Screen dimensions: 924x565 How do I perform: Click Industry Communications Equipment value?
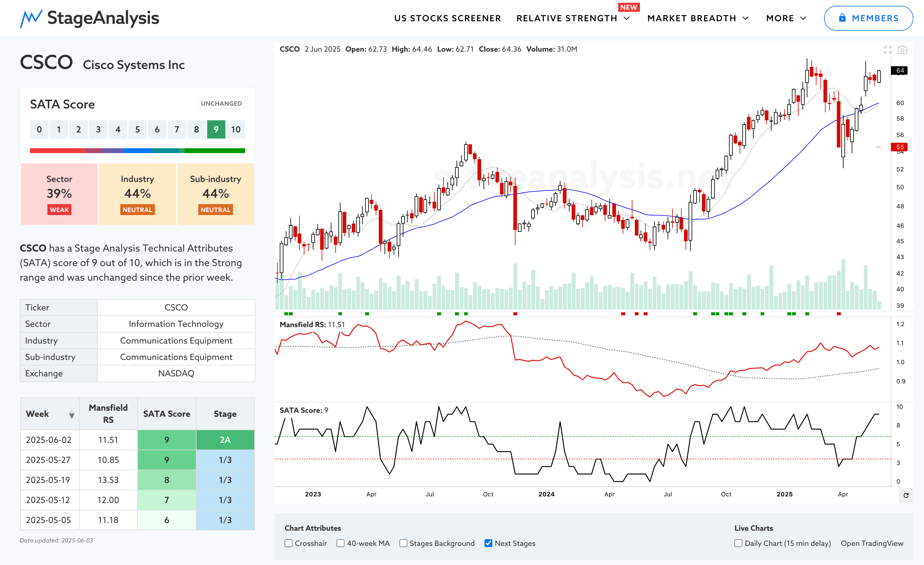pyautogui.click(x=176, y=341)
